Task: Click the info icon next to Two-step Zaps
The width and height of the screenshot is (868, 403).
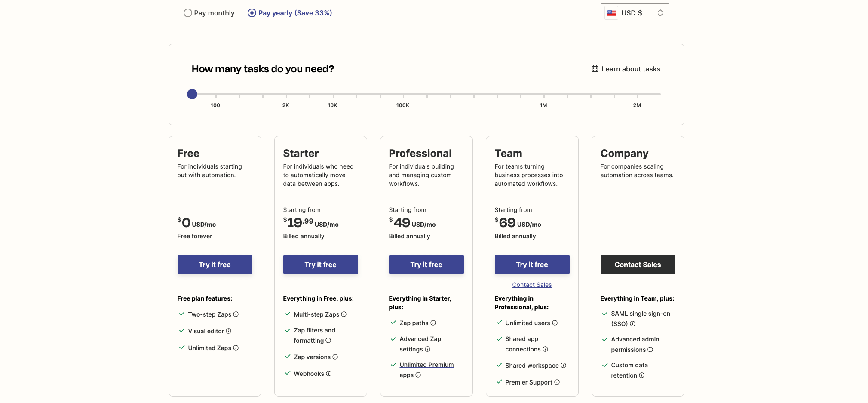Action: pos(236,314)
